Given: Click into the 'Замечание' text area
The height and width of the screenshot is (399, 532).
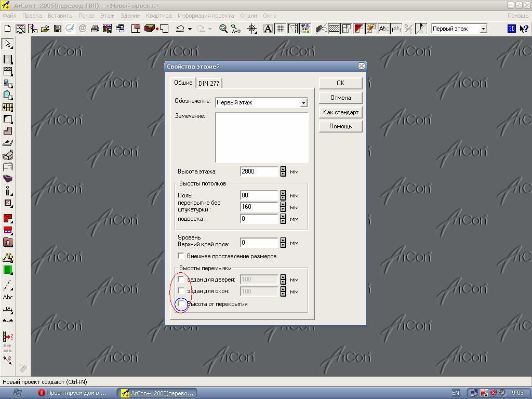Looking at the screenshot, I should click(262, 138).
